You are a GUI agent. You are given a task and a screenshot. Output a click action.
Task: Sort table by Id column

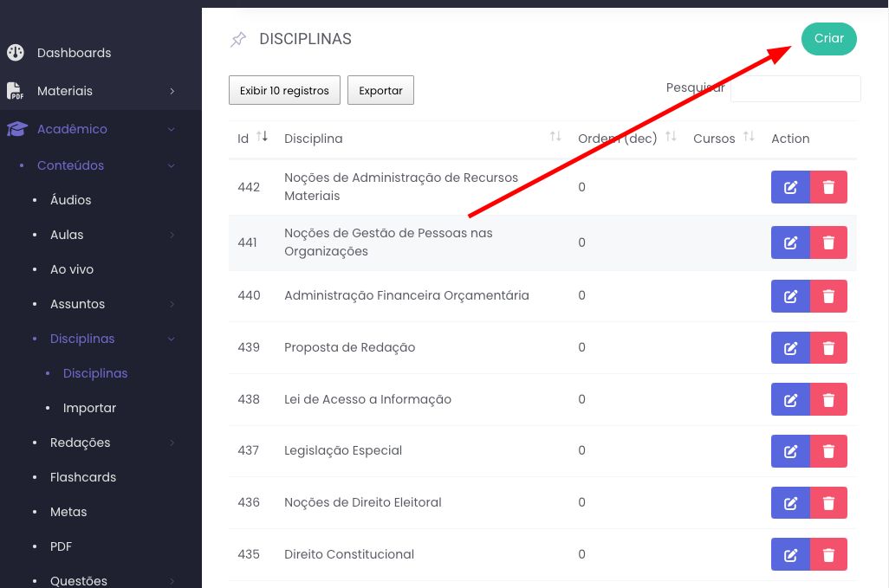[x=263, y=138]
